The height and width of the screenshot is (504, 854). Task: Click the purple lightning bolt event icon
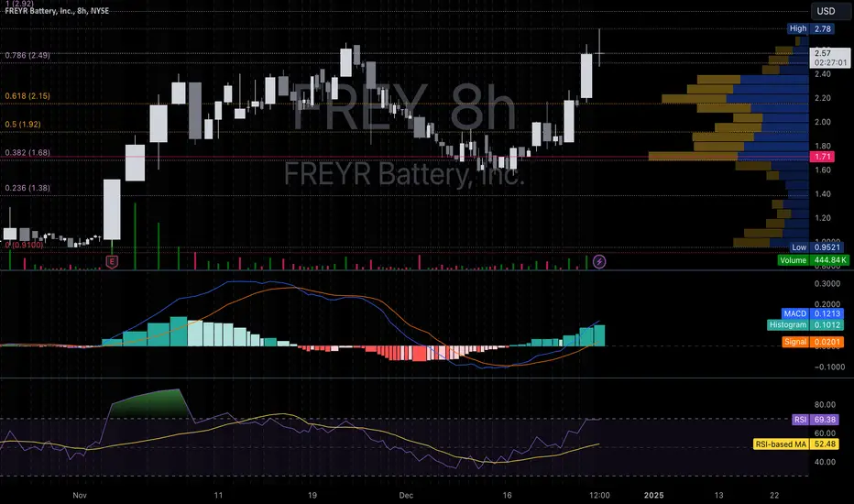tap(599, 262)
